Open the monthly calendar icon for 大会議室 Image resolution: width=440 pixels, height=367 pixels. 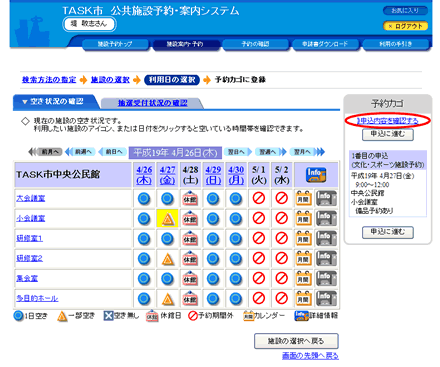point(303,198)
